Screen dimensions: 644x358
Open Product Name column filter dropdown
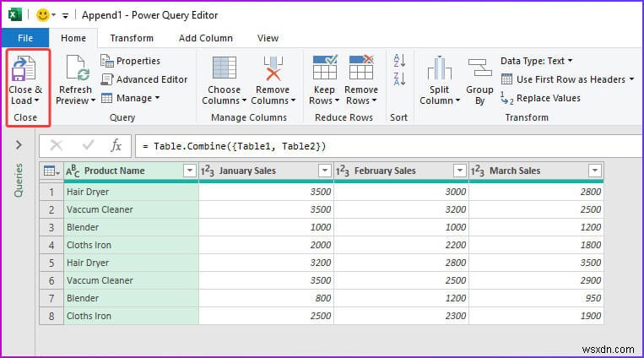[189, 171]
